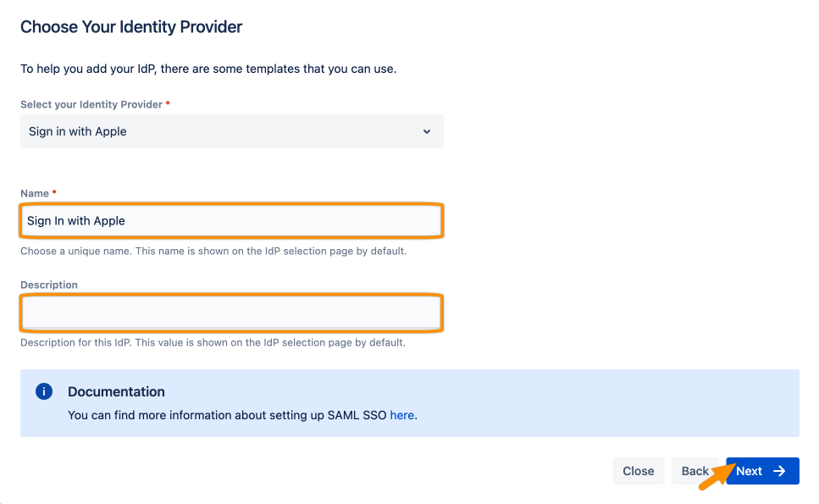Focus the Name input field
This screenshot has width=819, height=504.
coord(232,221)
